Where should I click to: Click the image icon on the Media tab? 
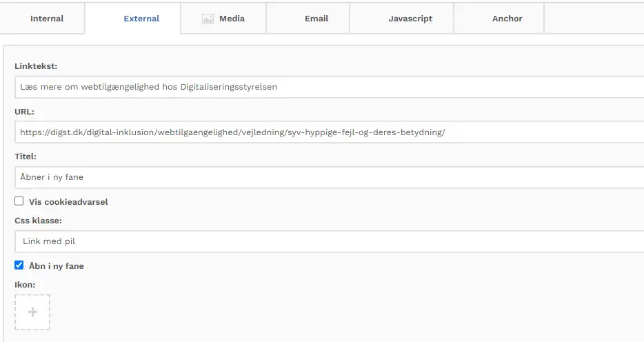click(x=208, y=19)
